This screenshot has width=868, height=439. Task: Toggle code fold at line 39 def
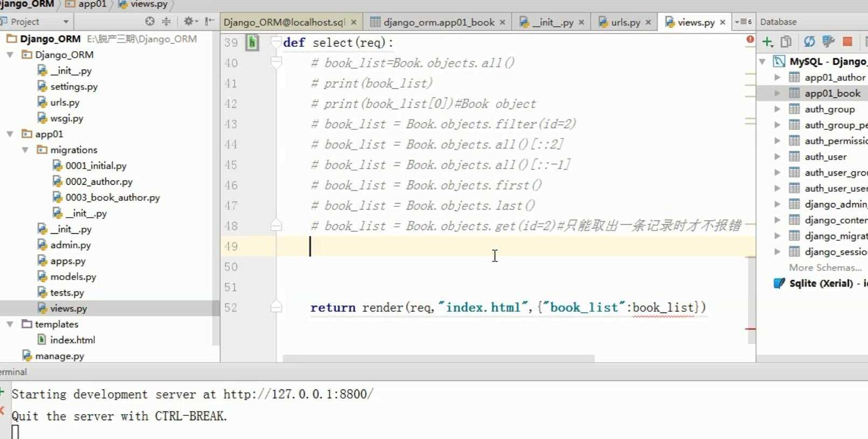276,43
